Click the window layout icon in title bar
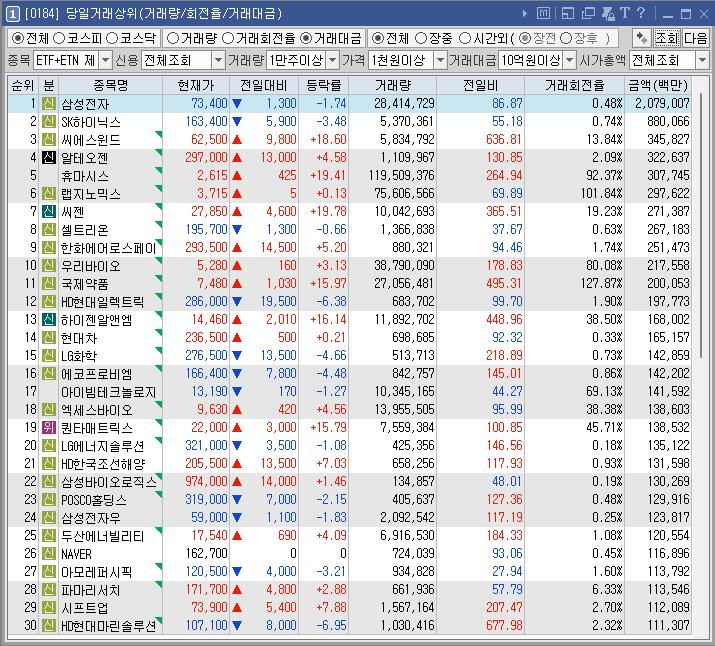This screenshot has height=646, width=715. [x=568, y=14]
